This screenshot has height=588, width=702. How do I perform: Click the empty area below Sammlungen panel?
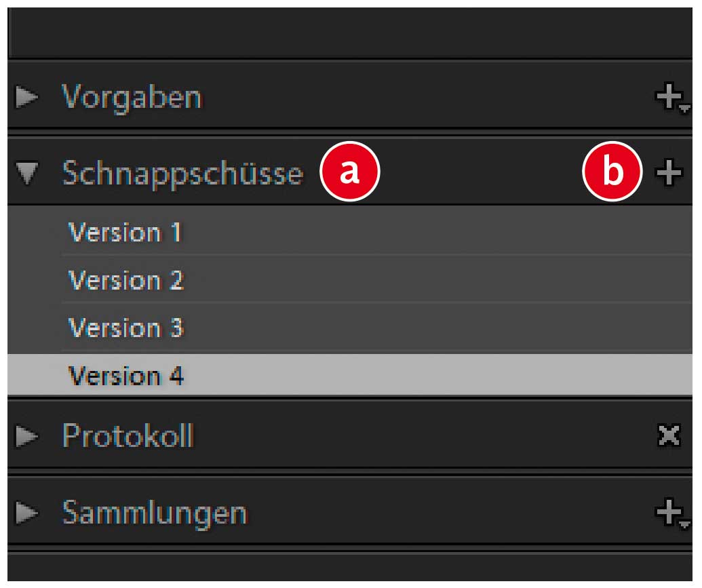pyautogui.click(x=350, y=568)
